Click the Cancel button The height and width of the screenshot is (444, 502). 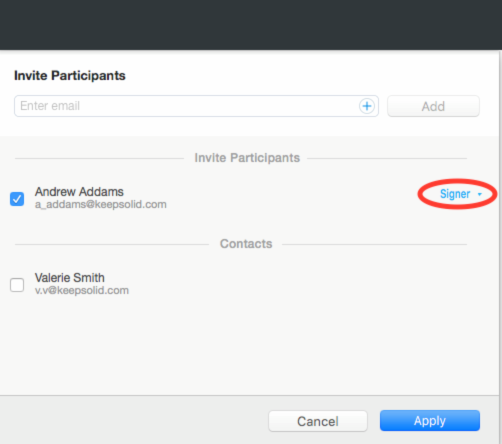(x=318, y=421)
